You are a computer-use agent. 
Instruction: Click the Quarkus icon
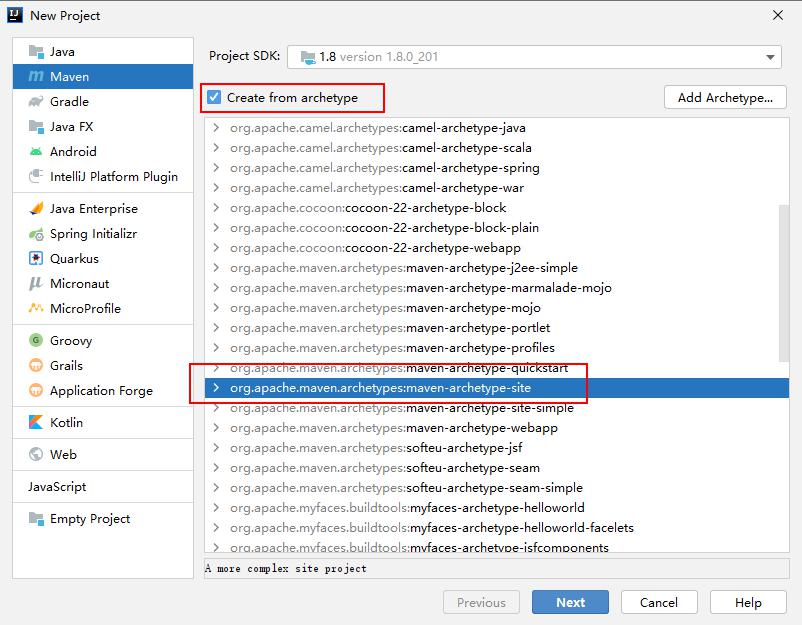pos(36,258)
